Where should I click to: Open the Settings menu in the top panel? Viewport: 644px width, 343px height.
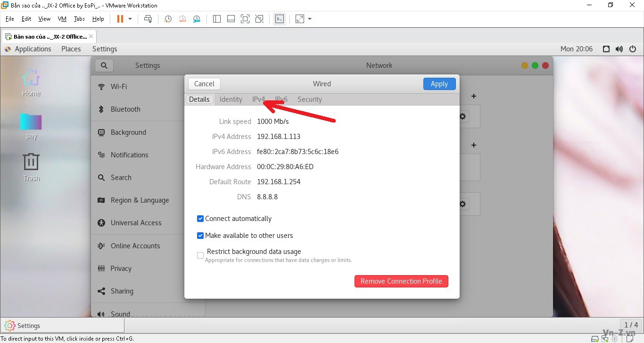coord(105,49)
